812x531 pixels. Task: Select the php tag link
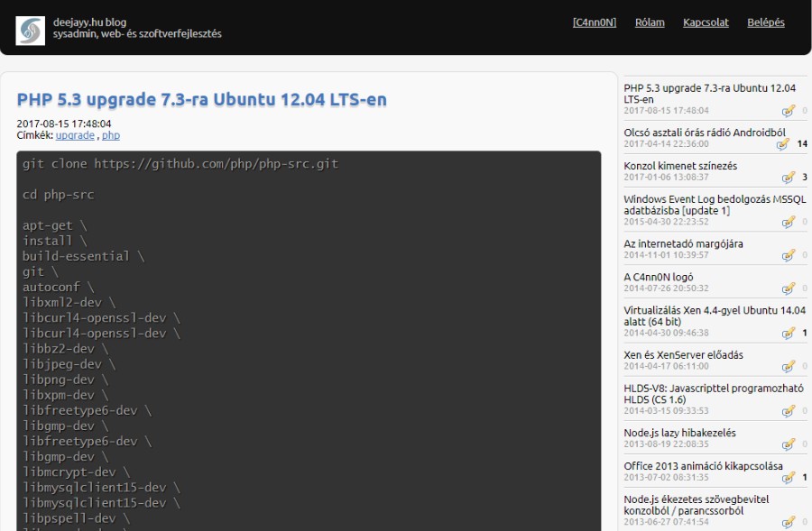111,135
